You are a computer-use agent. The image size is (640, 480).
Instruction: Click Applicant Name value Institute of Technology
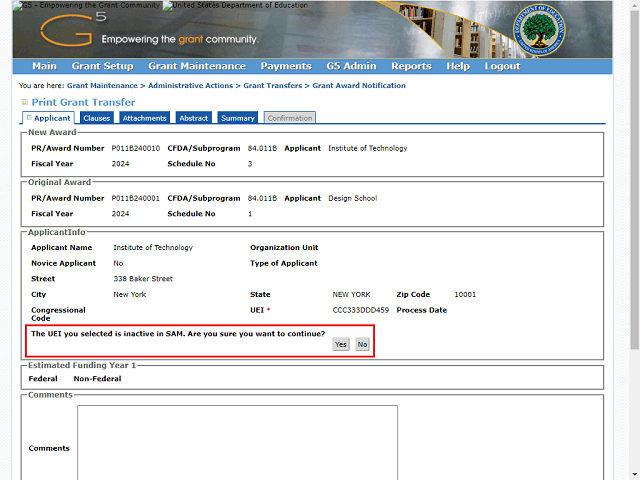153,248
